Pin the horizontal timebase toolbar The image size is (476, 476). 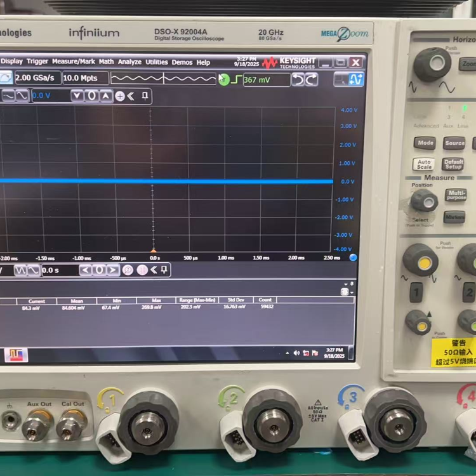(164, 270)
